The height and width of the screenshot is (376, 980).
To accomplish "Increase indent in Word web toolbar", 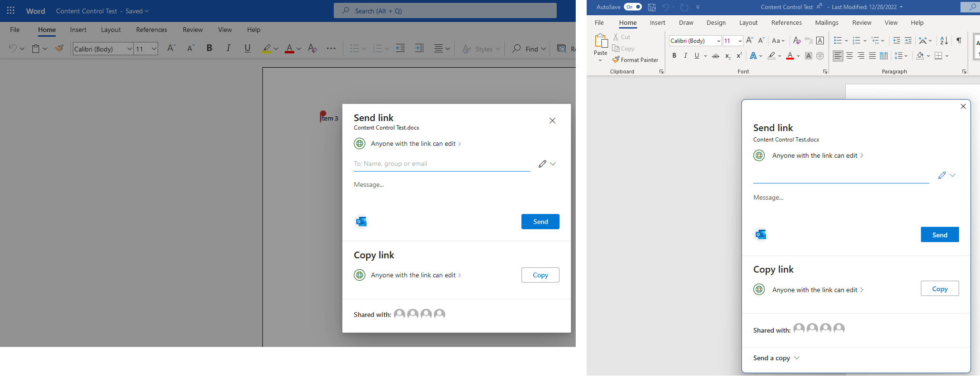I will [420, 48].
